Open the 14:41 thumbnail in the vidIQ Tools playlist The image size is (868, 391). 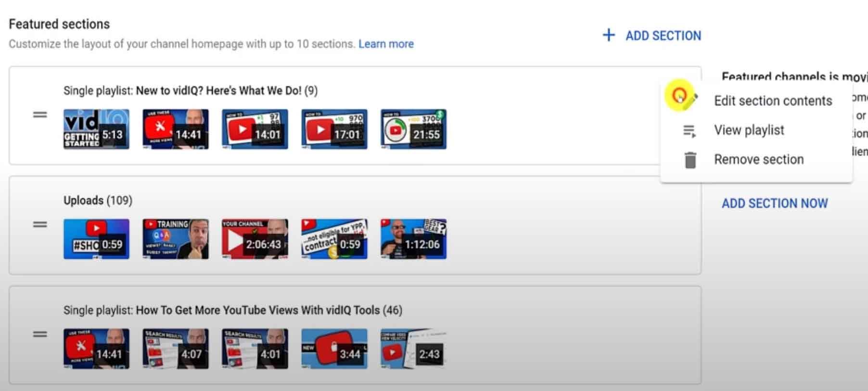96,349
